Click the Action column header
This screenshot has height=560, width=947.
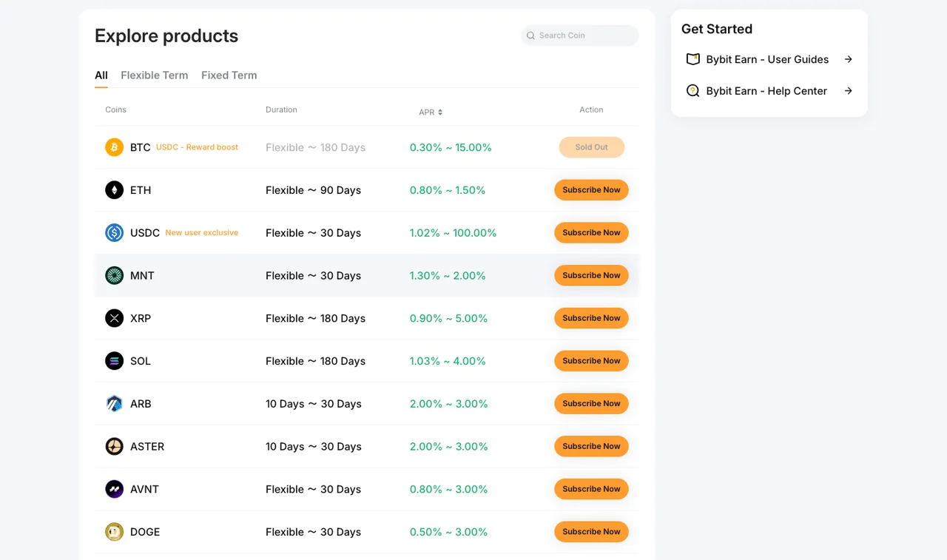[x=591, y=109]
